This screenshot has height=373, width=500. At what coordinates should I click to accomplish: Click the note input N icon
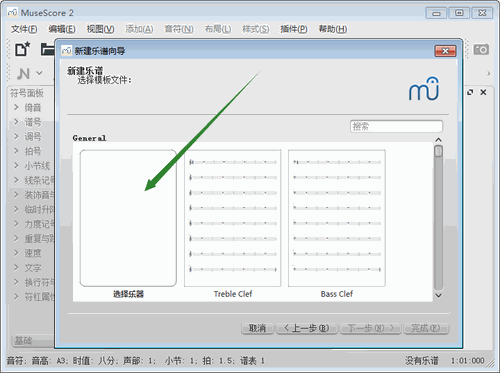click(23, 74)
